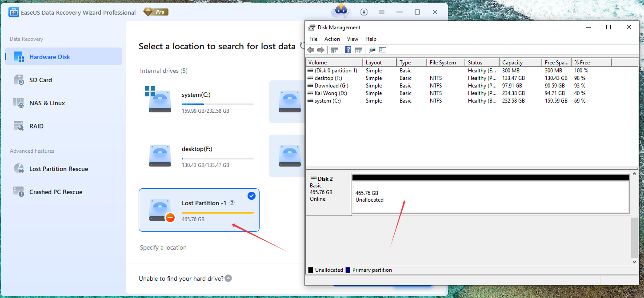Click the Pro edition badge

(156, 12)
